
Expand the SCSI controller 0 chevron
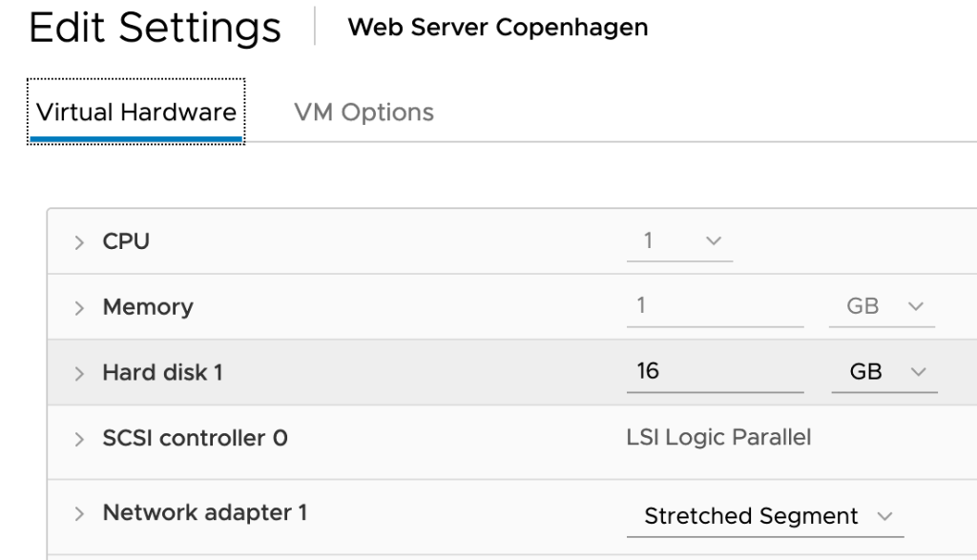80,439
